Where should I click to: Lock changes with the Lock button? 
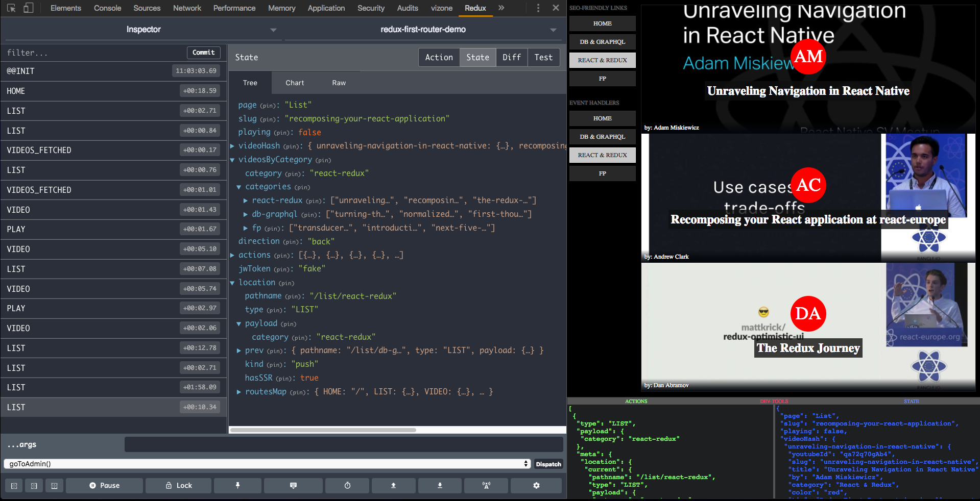pos(179,486)
